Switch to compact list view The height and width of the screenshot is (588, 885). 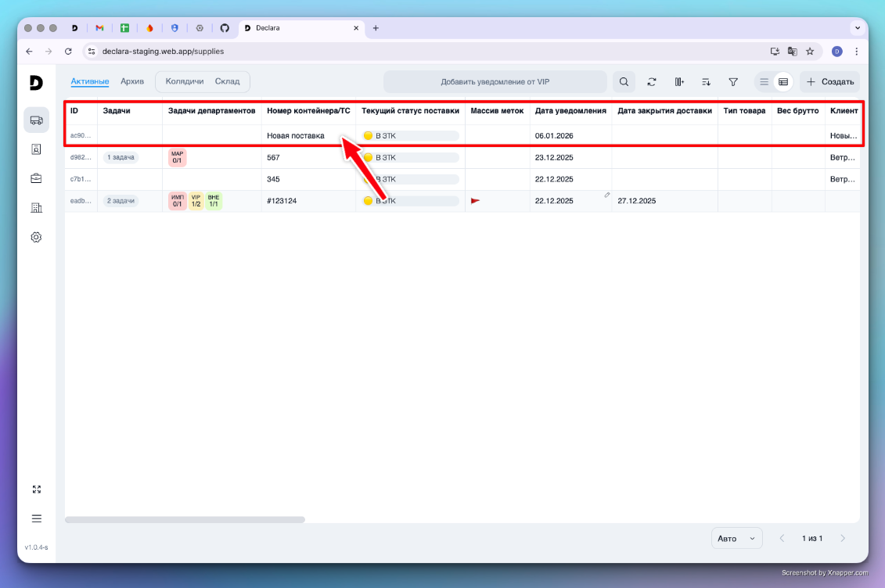pyautogui.click(x=764, y=82)
